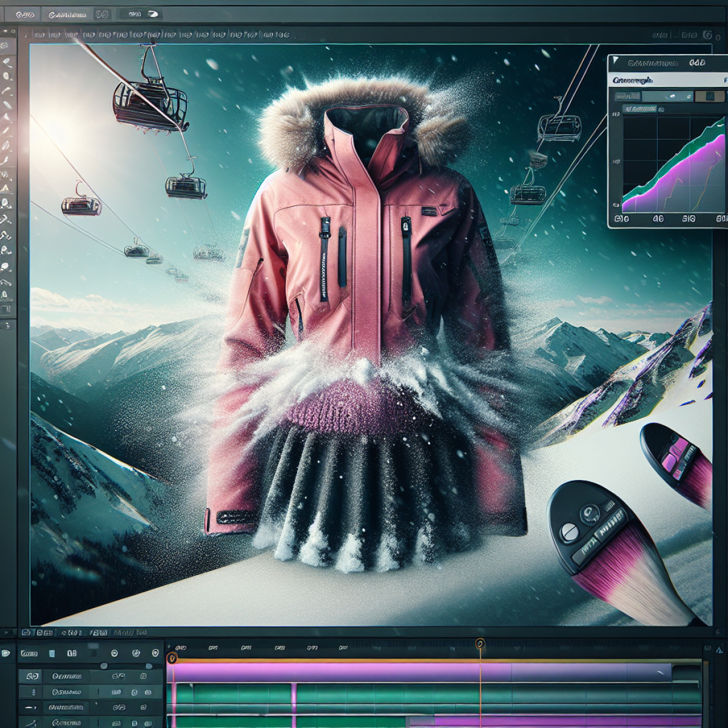Expand the options chevron on the bottom-left toolbar
This screenshot has height=728, width=728.
(6, 632)
